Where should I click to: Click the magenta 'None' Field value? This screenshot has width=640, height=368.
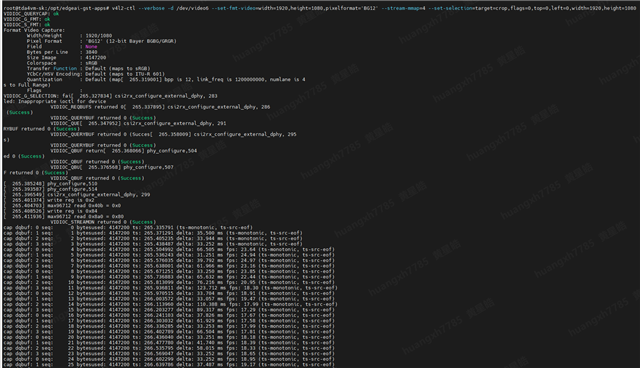tap(91, 47)
